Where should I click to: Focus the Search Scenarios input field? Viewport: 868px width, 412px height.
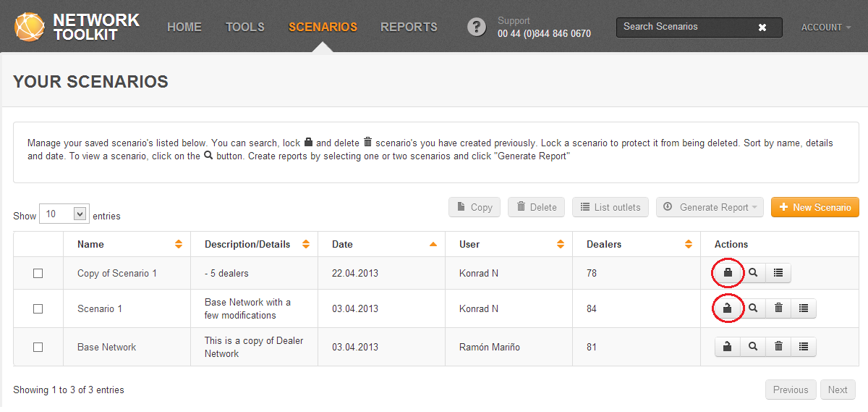[x=684, y=28]
